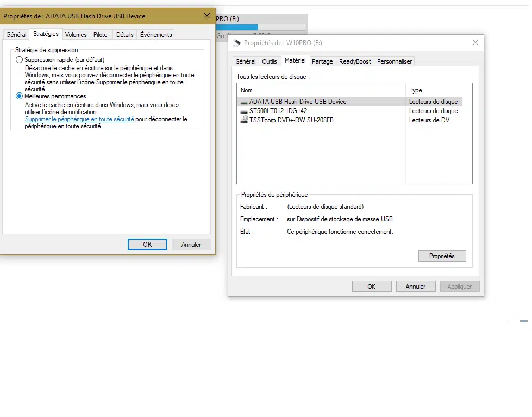Click Lecteurs de disque cell for ST500LT012
The height and width of the screenshot is (417, 532).
click(x=433, y=111)
